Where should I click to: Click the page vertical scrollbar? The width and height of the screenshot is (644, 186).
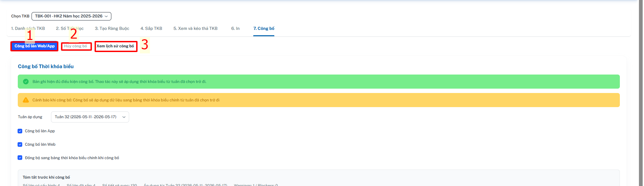[641, 93]
